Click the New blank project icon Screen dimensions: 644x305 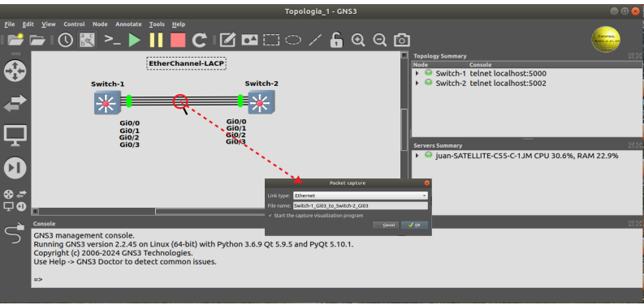tap(15, 40)
